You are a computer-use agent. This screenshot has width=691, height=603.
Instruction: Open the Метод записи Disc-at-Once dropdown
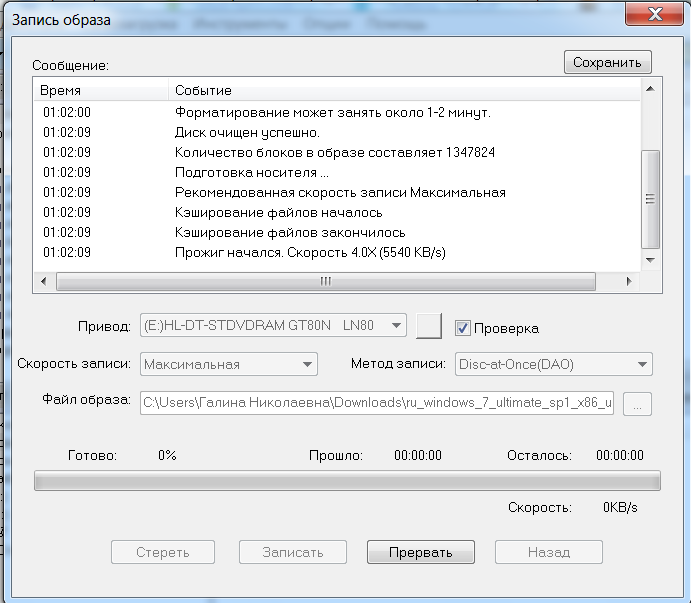tap(554, 364)
